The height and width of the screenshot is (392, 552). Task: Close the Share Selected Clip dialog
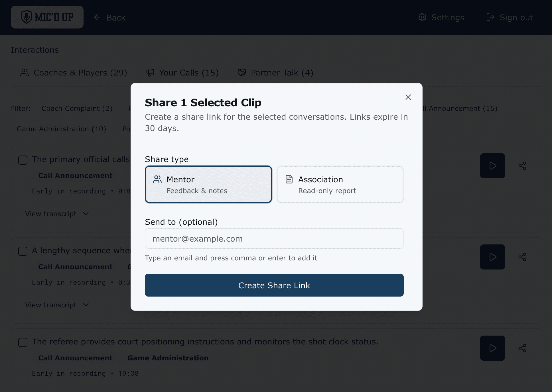408,97
